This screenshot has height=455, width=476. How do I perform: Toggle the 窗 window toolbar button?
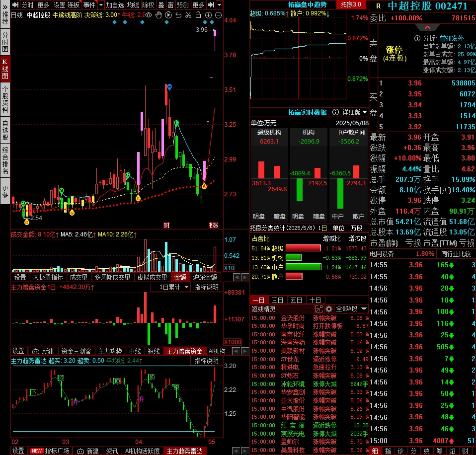pyautogui.click(x=170, y=5)
